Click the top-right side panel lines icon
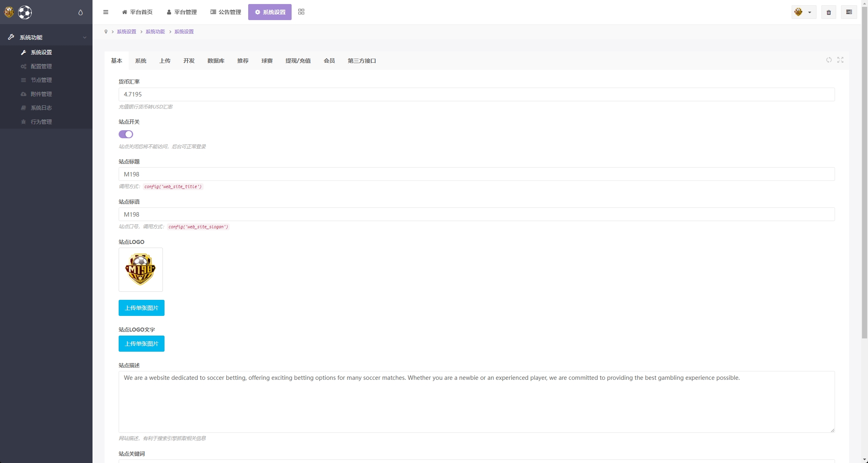The height and width of the screenshot is (463, 868). point(849,12)
